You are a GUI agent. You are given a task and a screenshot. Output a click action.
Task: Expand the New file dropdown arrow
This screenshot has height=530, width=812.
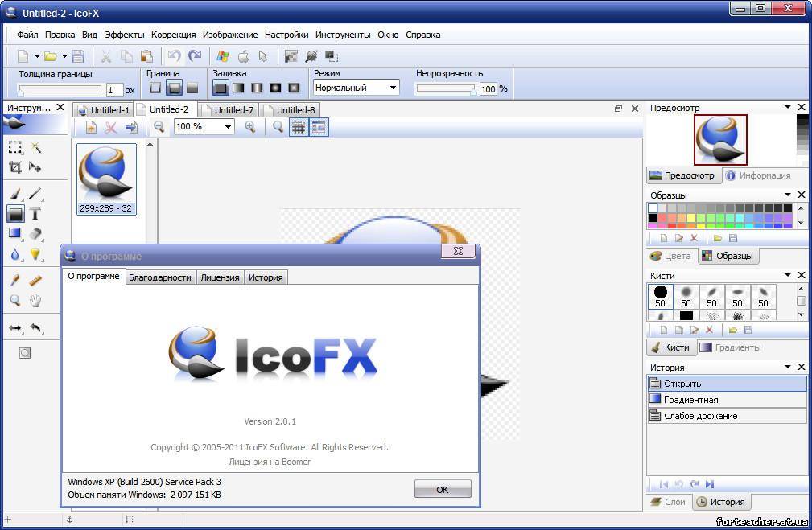pyautogui.click(x=37, y=56)
